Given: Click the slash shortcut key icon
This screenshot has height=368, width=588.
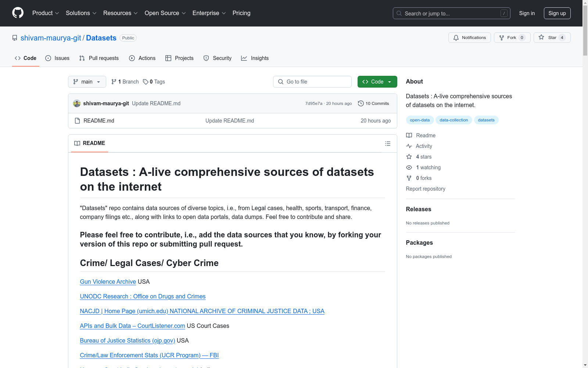Looking at the screenshot, I should (504, 13).
